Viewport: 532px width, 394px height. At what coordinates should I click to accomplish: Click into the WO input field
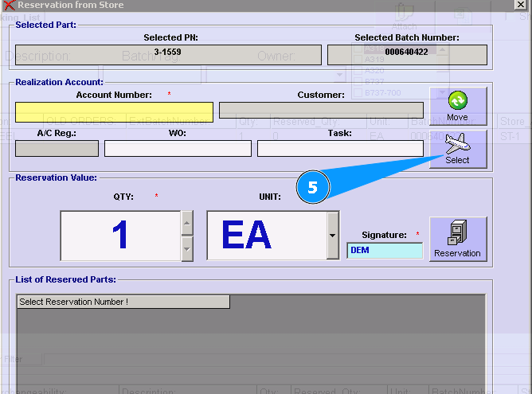coord(178,149)
